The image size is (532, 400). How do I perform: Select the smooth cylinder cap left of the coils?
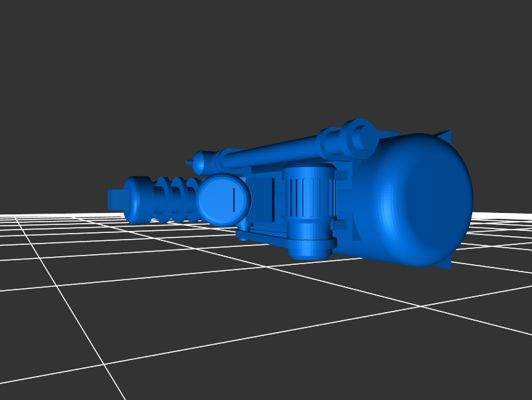138,198
